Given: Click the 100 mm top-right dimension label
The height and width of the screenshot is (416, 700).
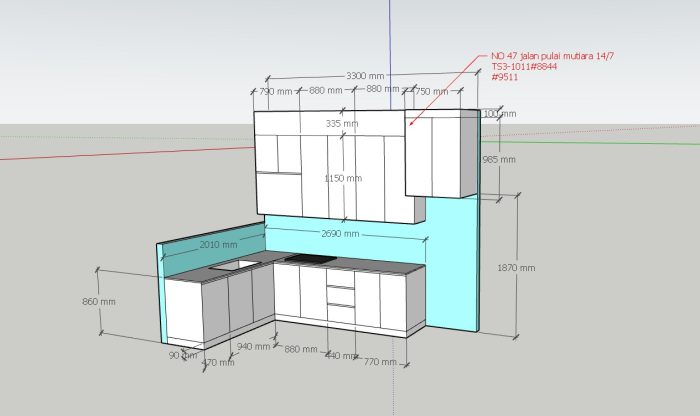Looking at the screenshot, I should pyautogui.click(x=498, y=114).
